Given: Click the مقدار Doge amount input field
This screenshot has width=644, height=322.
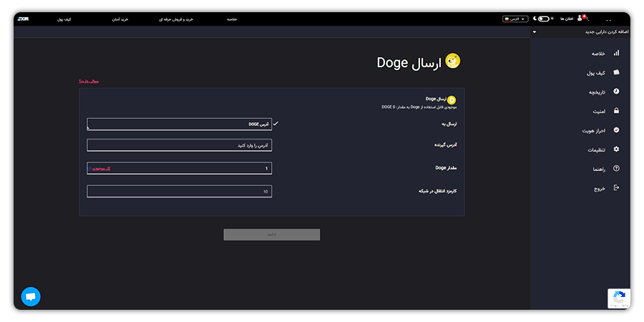Looking at the screenshot, I should 179,168.
